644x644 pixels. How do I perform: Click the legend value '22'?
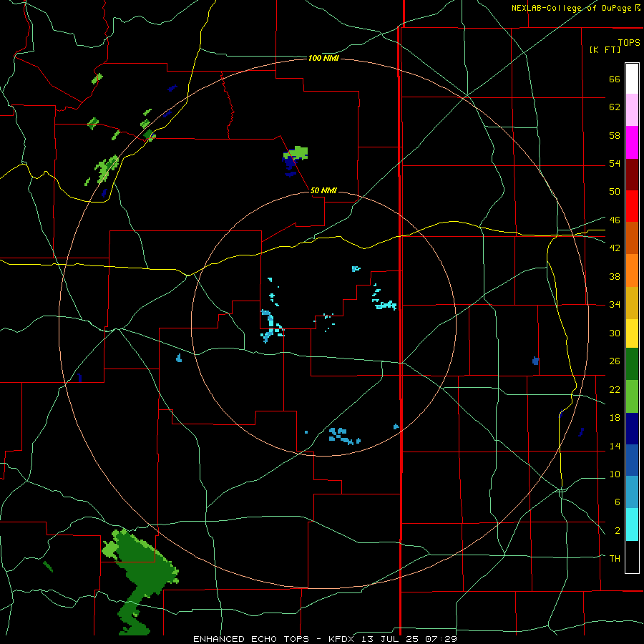pyautogui.click(x=615, y=389)
